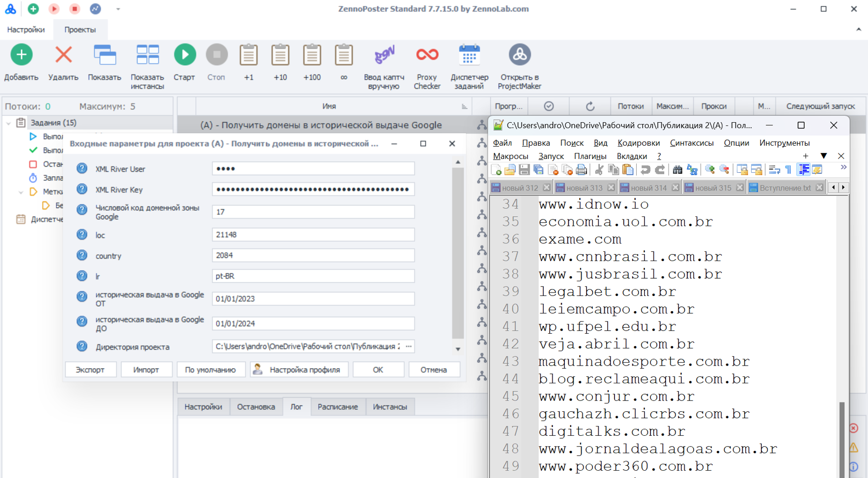The image size is (868, 478).
Task: Open the Notepad++ document list triangle dropdown
Action: (x=824, y=156)
